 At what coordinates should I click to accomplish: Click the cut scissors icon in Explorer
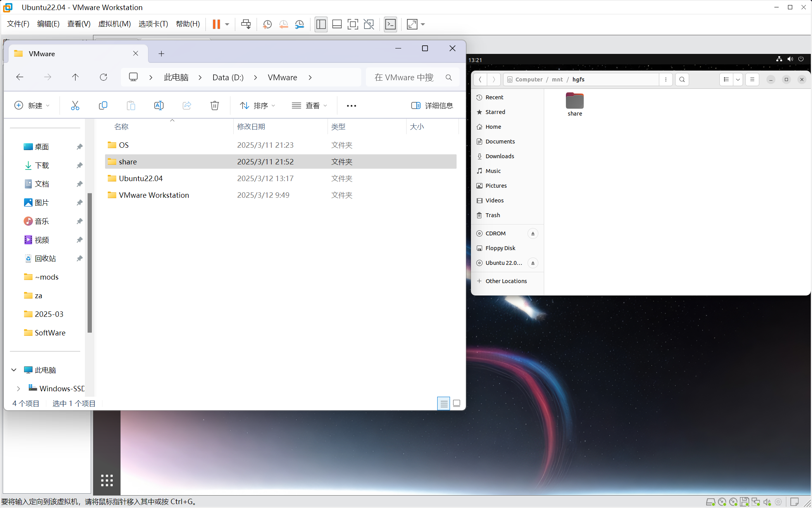pos(75,105)
